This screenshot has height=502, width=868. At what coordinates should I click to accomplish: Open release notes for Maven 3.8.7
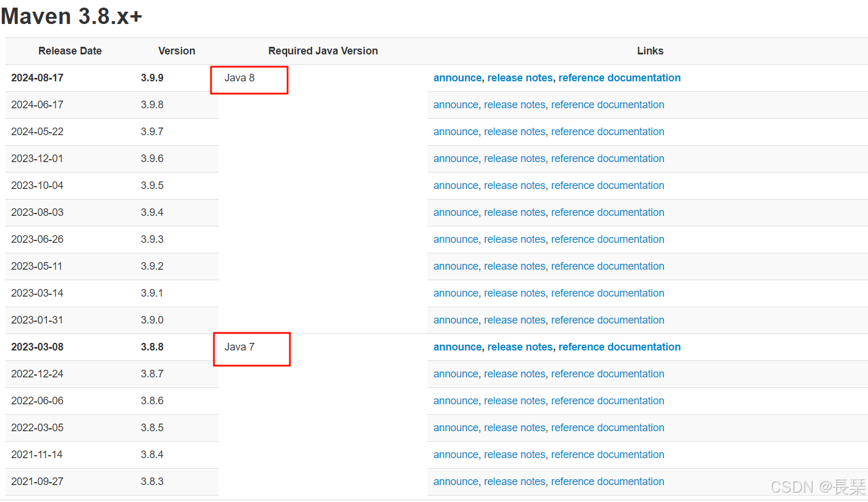(514, 373)
